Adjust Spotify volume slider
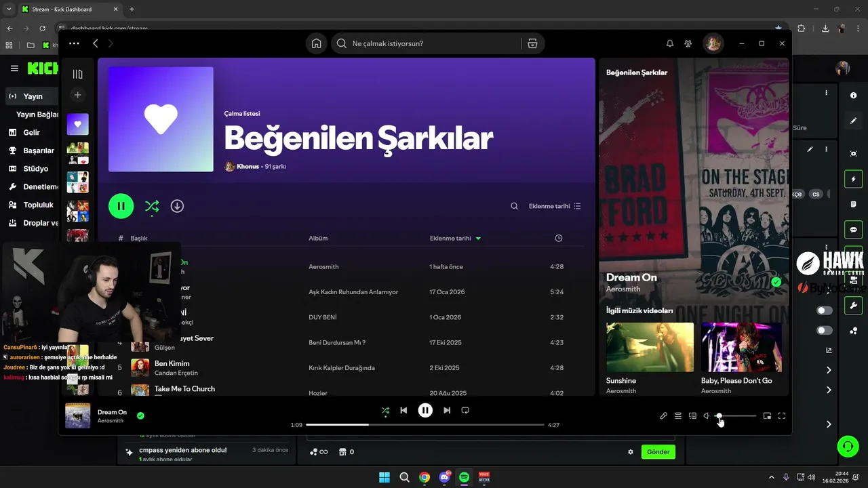The height and width of the screenshot is (488, 868). tap(735, 415)
